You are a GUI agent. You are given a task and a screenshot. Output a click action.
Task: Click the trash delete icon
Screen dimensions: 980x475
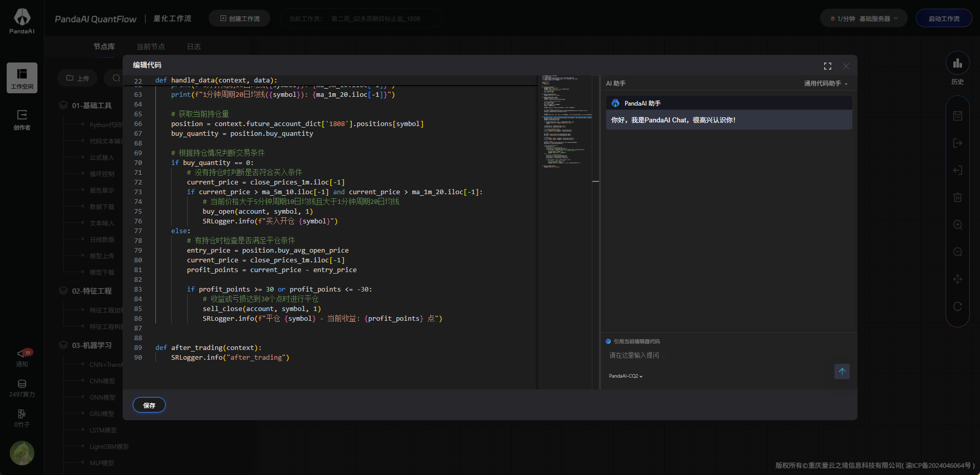[957, 197]
